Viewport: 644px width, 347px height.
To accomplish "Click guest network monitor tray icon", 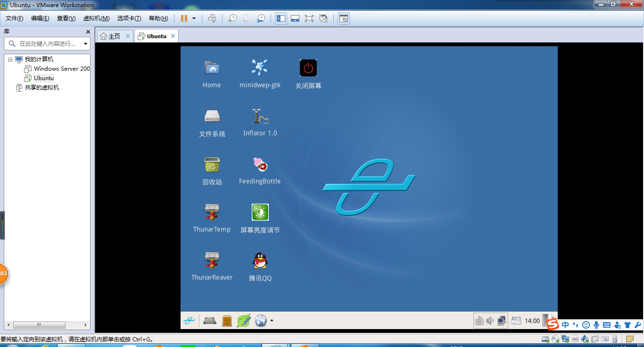I will (502, 321).
